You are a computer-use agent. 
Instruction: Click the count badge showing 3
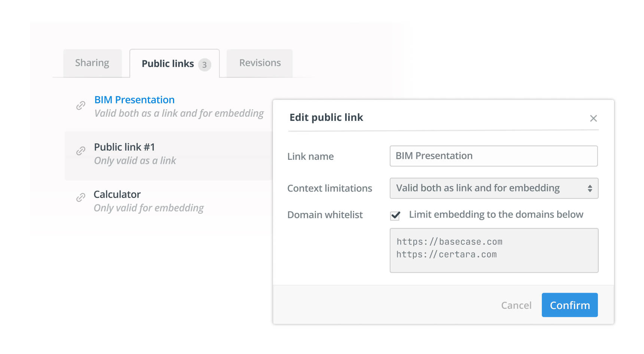pos(204,64)
